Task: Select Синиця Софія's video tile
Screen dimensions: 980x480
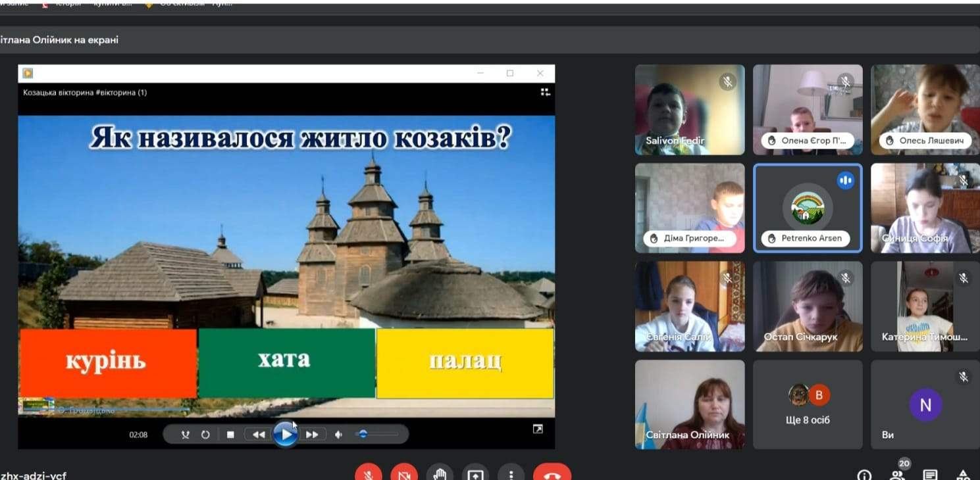Action: pos(925,208)
